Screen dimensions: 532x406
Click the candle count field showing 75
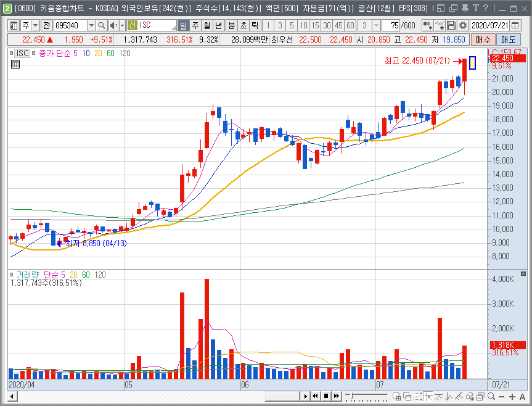pyautogui.click(x=391, y=25)
